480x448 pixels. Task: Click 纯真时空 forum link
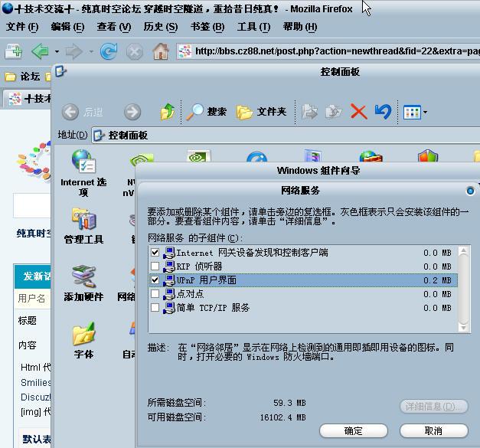pos(34,234)
